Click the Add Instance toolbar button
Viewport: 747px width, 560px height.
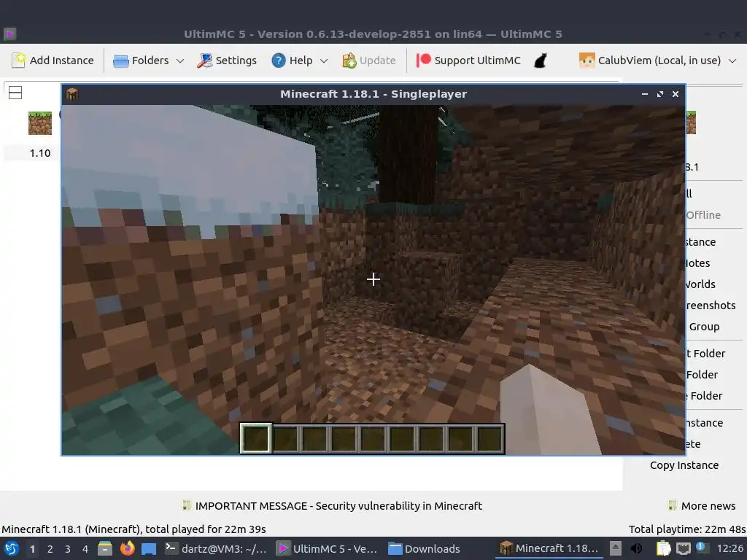click(53, 61)
